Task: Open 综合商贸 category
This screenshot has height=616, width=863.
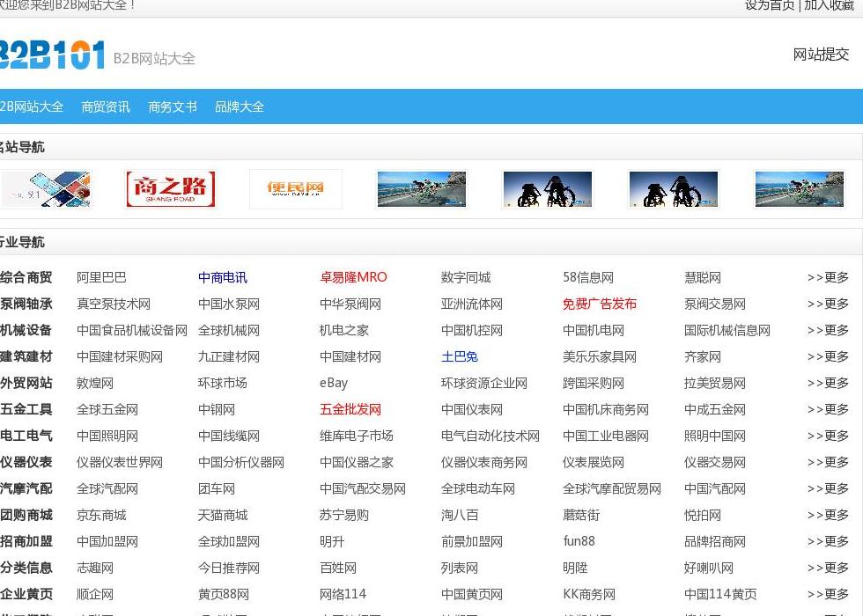Action: [26, 277]
